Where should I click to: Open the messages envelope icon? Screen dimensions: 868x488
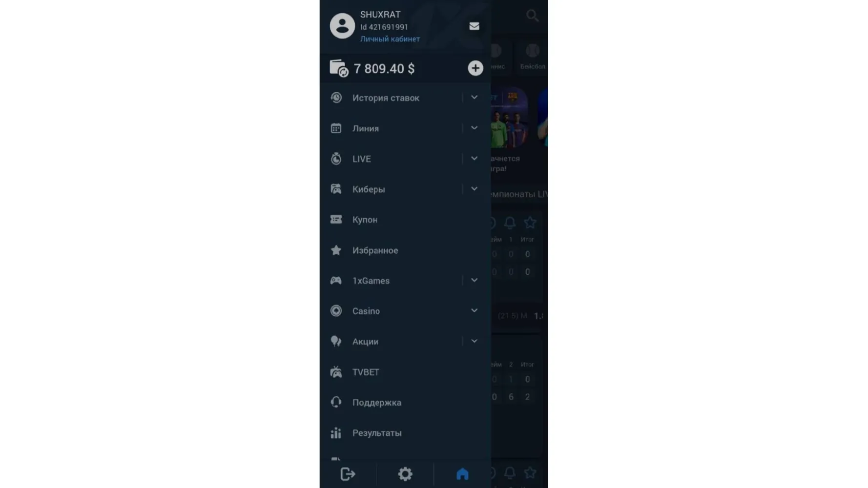coord(474,26)
